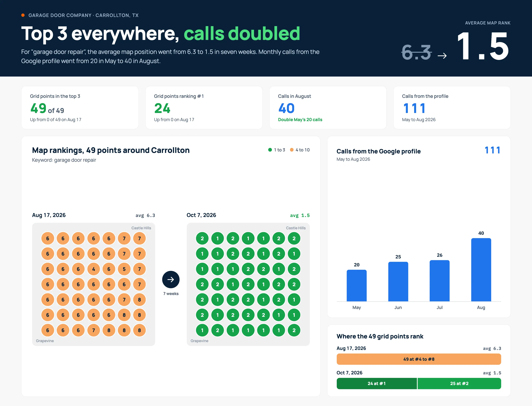Click the struck-through 6.3 in the header
The width and height of the screenshot is (532, 406).
(416, 52)
